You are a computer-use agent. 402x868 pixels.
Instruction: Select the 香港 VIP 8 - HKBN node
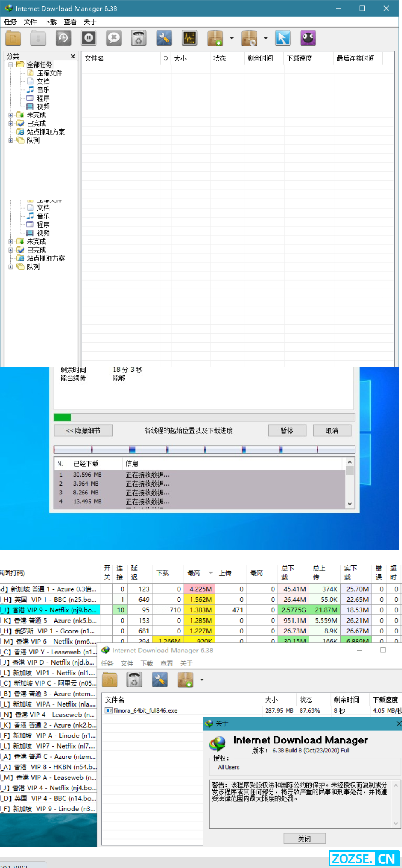tap(49, 767)
